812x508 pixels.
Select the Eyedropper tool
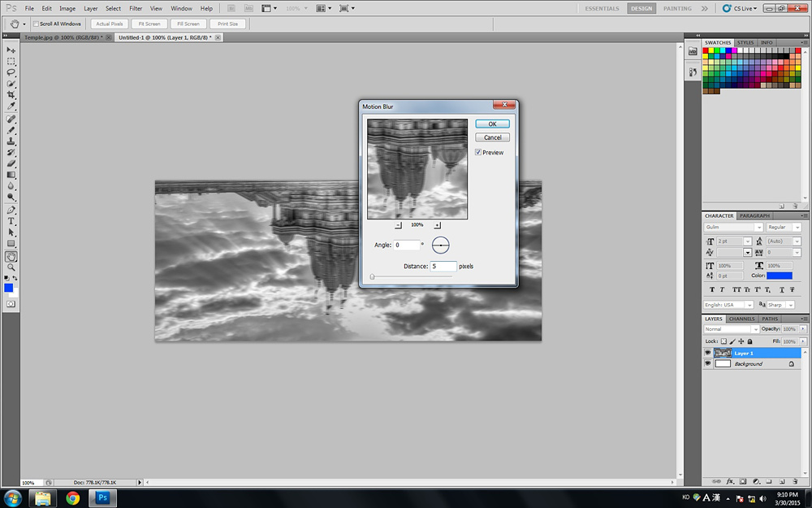(x=11, y=106)
